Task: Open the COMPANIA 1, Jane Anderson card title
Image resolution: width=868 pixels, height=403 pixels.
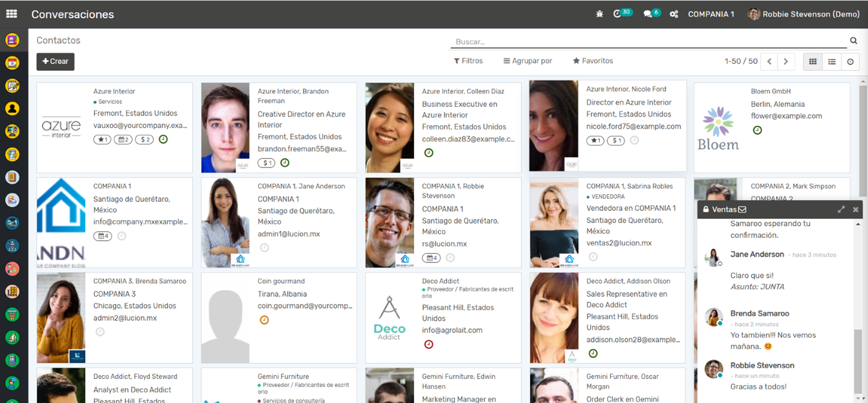Action: [x=301, y=186]
